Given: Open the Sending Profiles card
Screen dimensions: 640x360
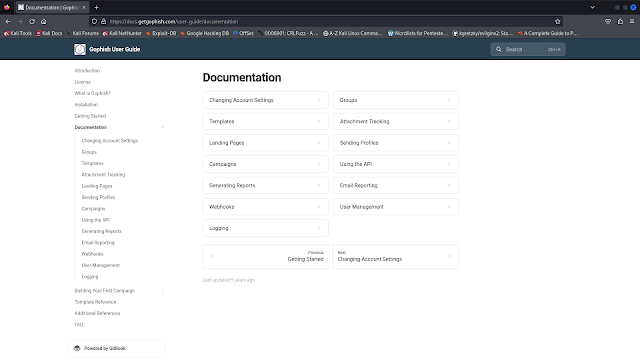Looking at the screenshot, I should click(396, 143).
